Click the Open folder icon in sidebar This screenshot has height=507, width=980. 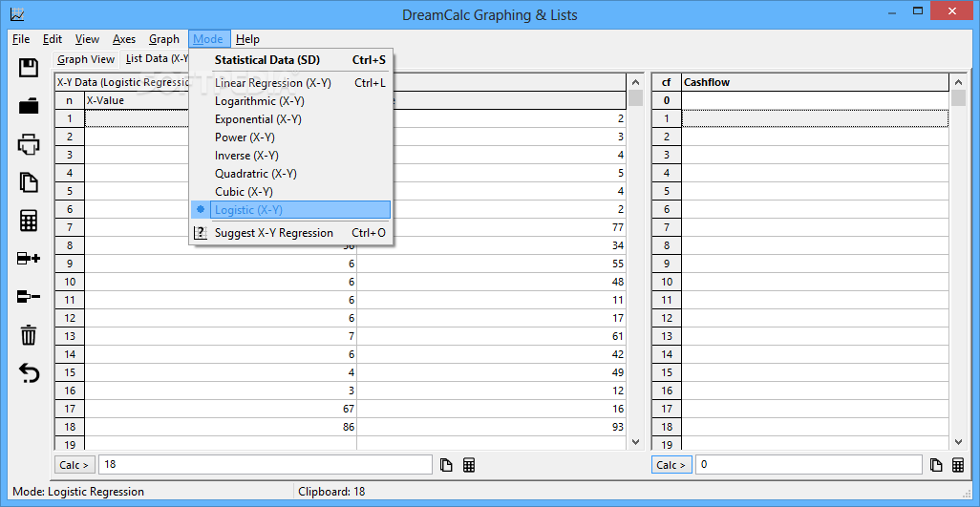click(x=29, y=106)
